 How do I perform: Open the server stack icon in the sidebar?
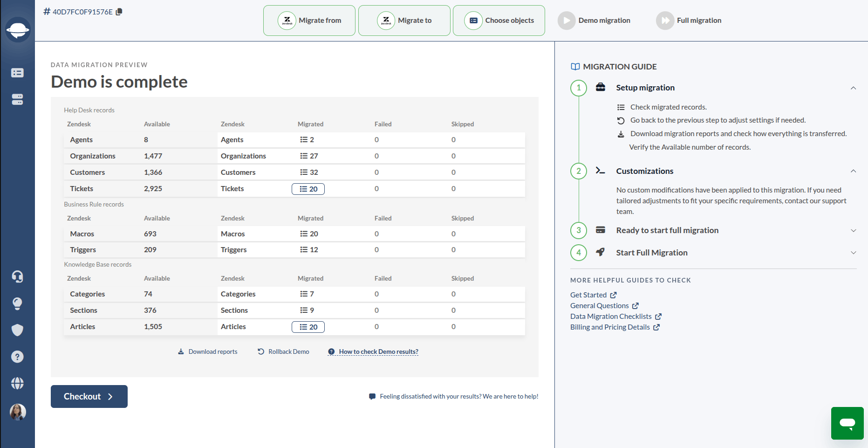click(x=17, y=99)
